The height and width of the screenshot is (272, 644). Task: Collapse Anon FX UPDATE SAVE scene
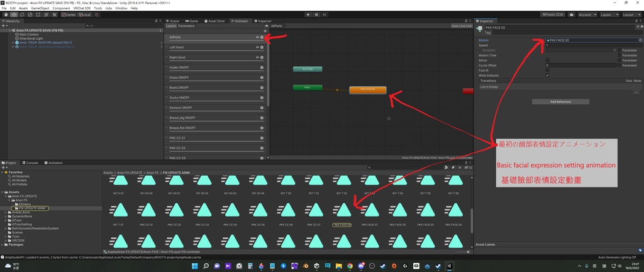click(x=9, y=30)
